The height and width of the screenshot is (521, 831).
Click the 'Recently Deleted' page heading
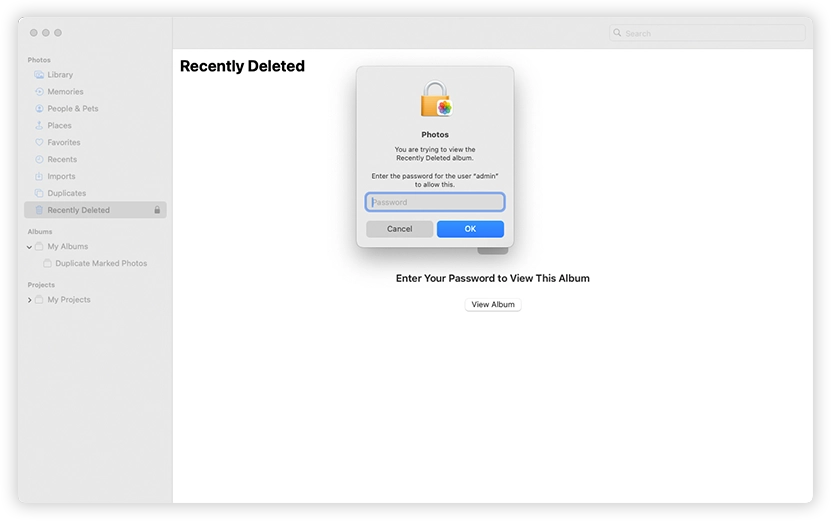coord(242,66)
